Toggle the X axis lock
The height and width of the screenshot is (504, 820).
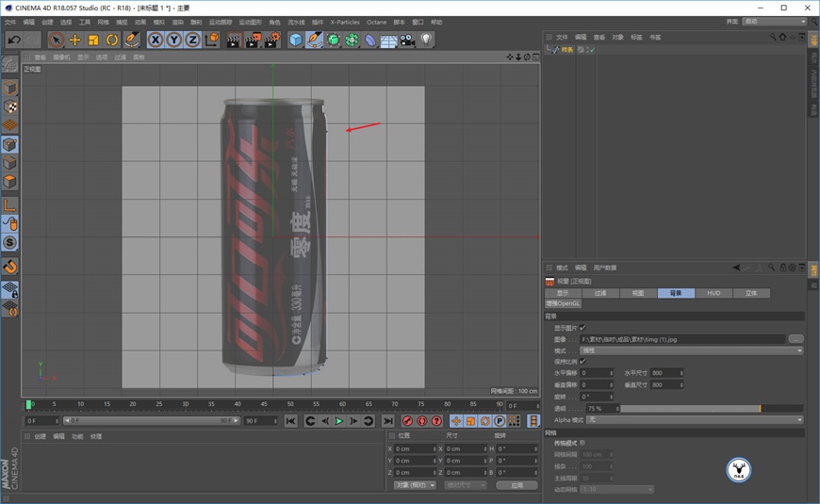click(156, 40)
